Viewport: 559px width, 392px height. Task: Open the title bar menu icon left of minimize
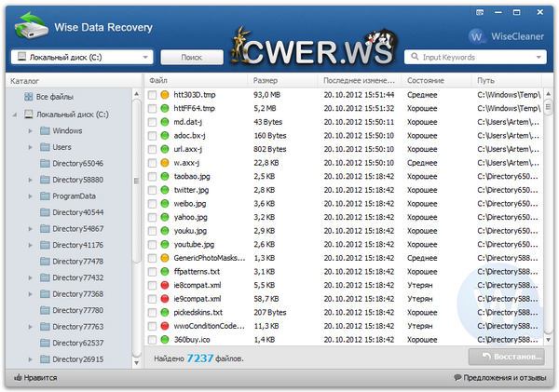480,12
